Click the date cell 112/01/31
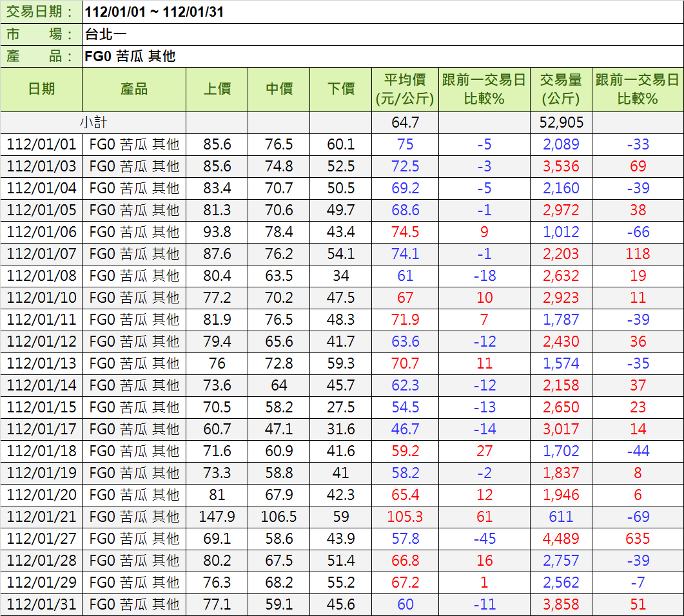Viewport: 684px width, 616px height. coord(41,604)
